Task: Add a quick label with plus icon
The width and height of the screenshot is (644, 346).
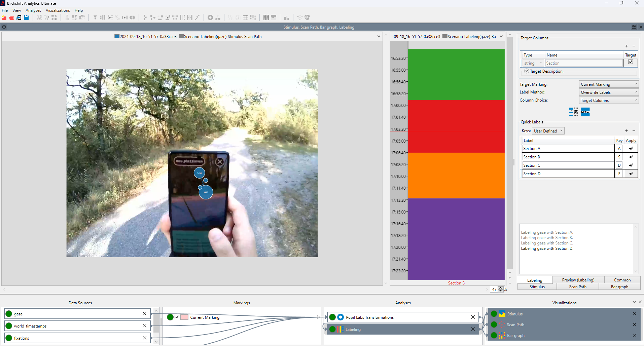Action: click(x=626, y=131)
